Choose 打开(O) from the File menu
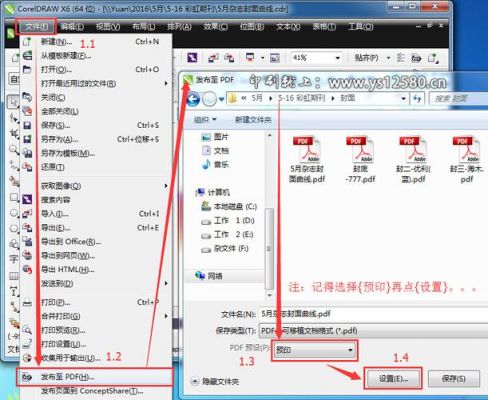This screenshot has width=488, height=400. (97, 70)
